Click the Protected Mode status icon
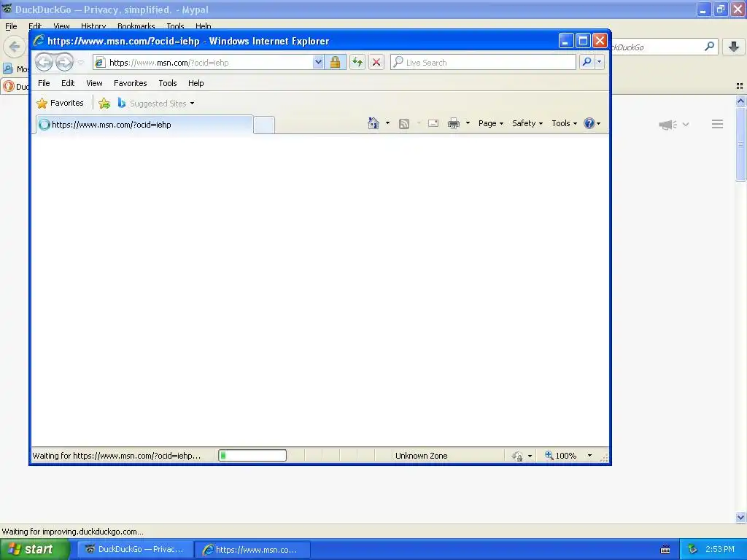Screen dimensions: 747x560 pos(517,456)
